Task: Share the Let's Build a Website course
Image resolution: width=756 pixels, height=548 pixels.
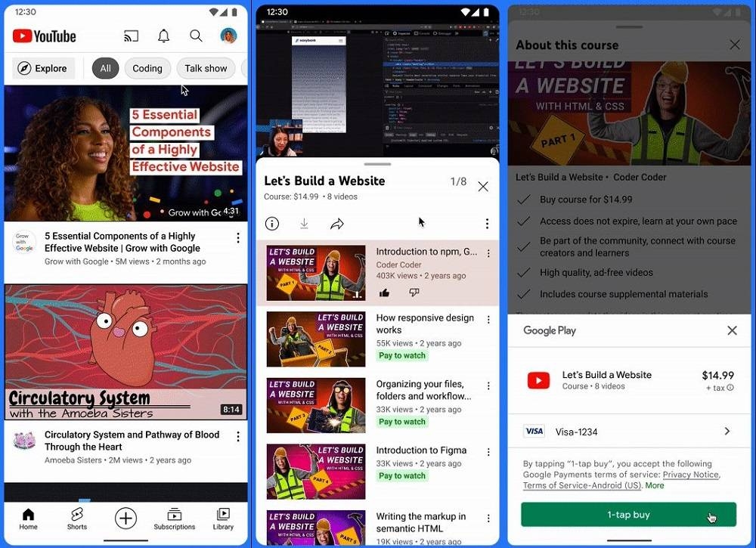Action: click(x=337, y=224)
